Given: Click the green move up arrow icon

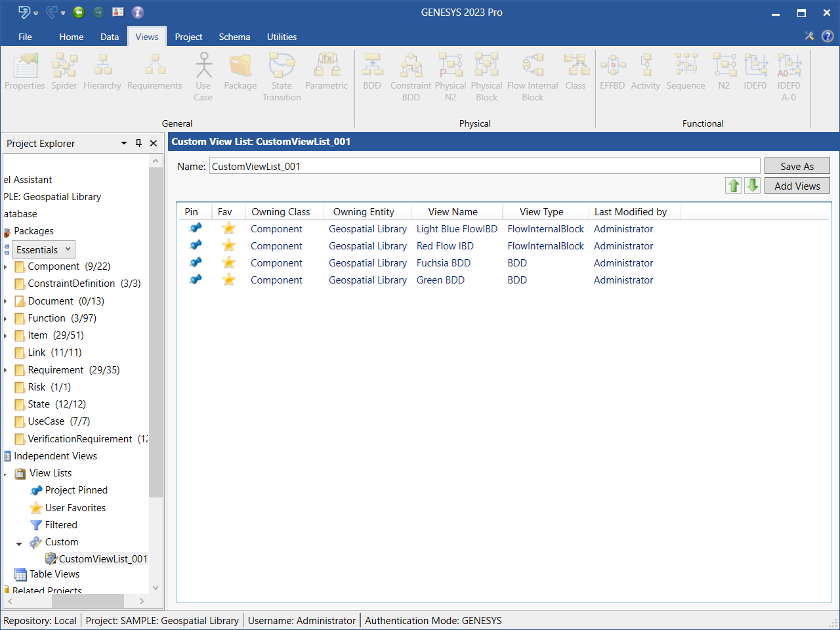Looking at the screenshot, I should click(733, 186).
